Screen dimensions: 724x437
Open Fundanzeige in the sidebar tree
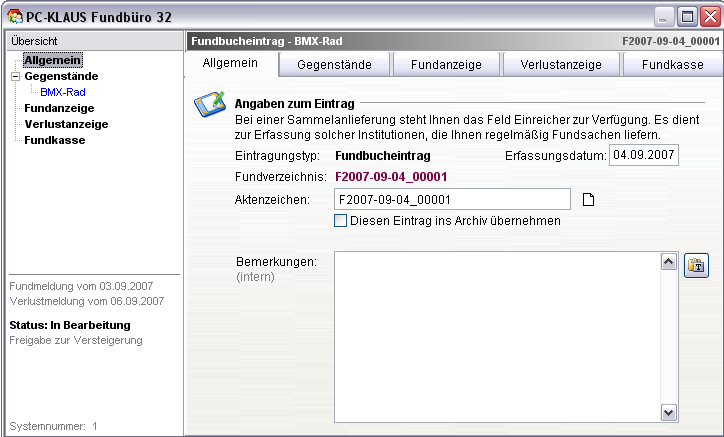point(59,108)
